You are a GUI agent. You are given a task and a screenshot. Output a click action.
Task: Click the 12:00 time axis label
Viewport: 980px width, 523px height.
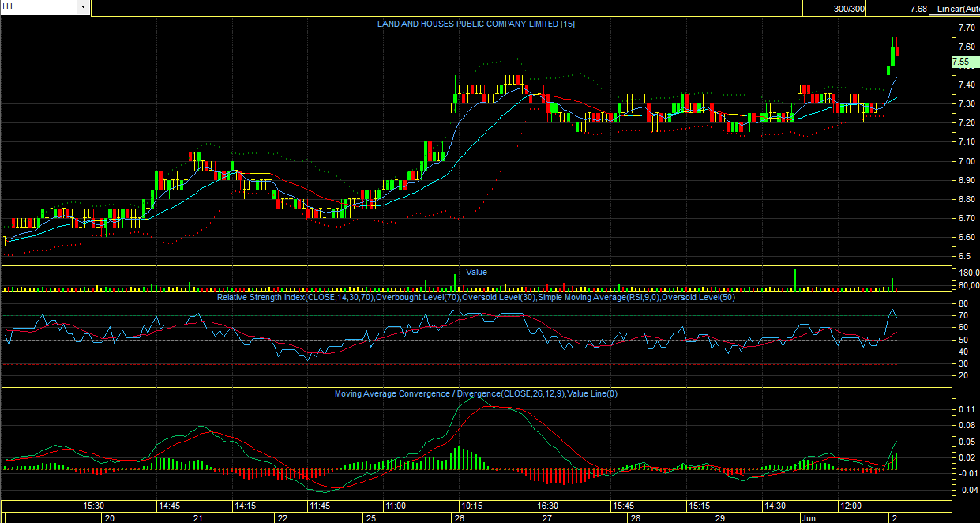coord(850,506)
